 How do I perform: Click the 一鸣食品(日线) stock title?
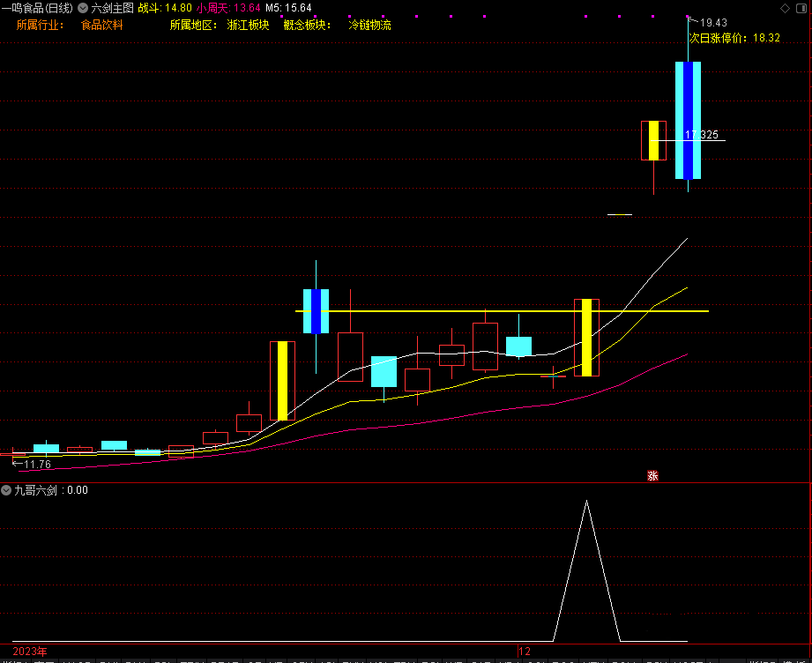click(38, 7)
